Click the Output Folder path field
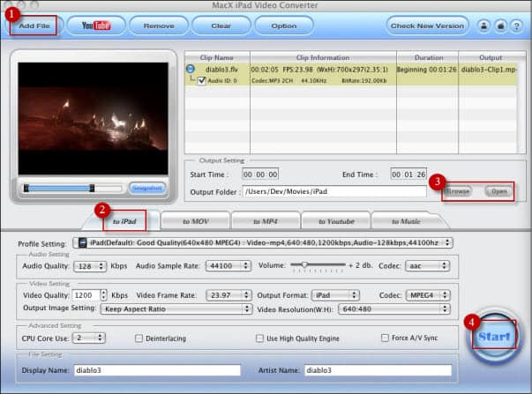Viewport: 532px width, 394px height. coord(334,191)
